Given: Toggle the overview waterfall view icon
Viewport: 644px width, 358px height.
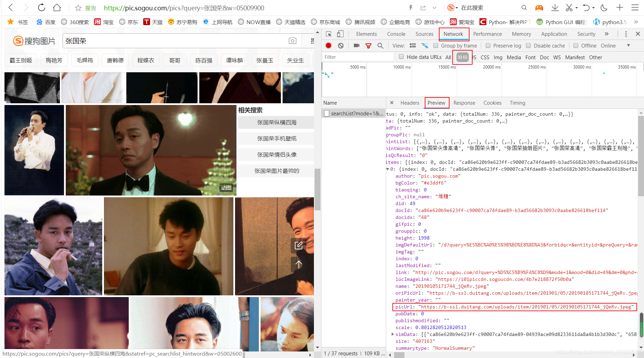Looking at the screenshot, I should coord(425,45).
